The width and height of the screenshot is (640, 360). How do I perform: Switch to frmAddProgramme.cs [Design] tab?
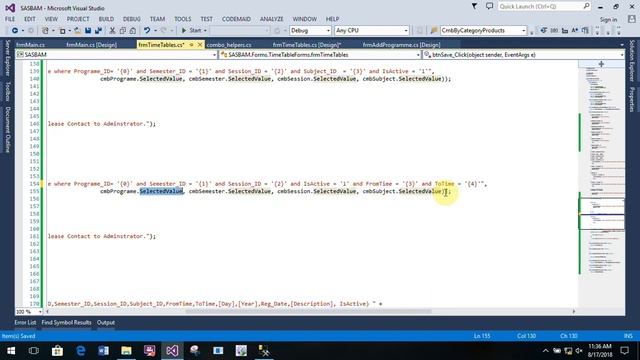[402, 45]
